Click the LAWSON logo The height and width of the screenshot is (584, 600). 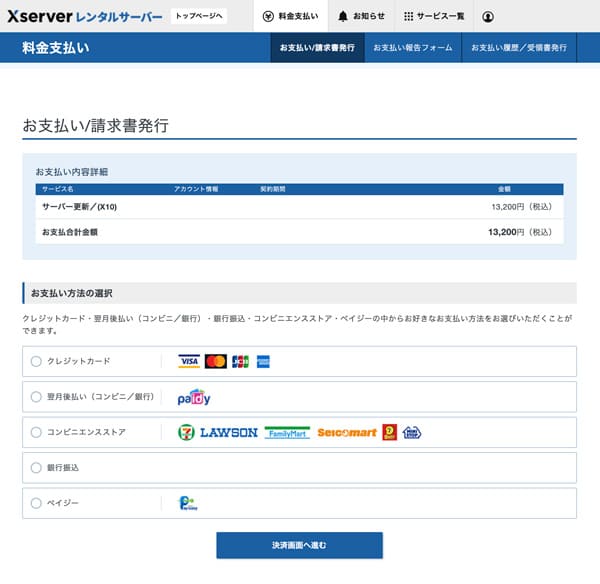point(228,432)
